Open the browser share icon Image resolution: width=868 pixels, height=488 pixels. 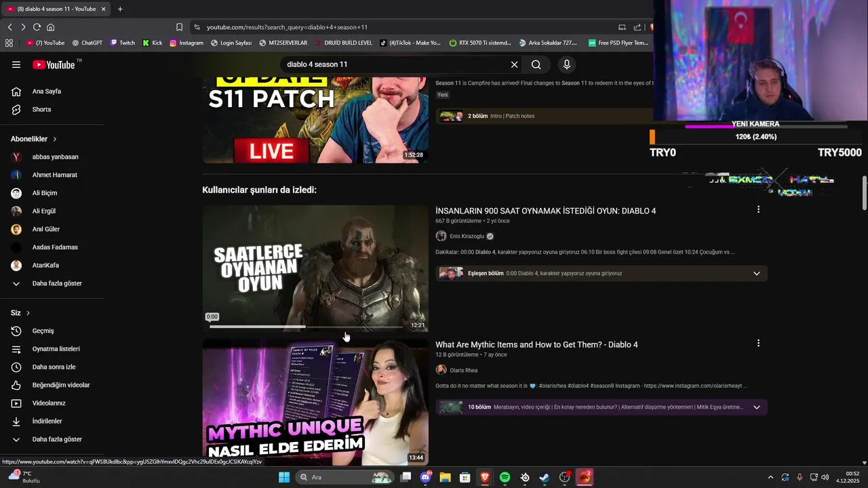pos(637,27)
